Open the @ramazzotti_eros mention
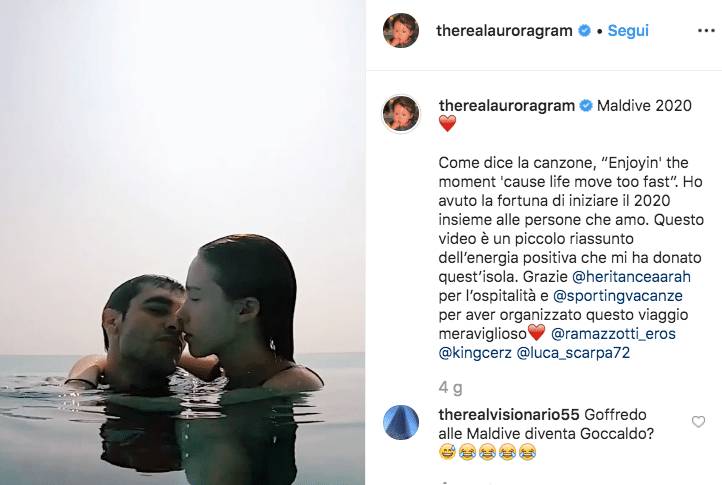The height and width of the screenshot is (485, 722). click(x=613, y=333)
